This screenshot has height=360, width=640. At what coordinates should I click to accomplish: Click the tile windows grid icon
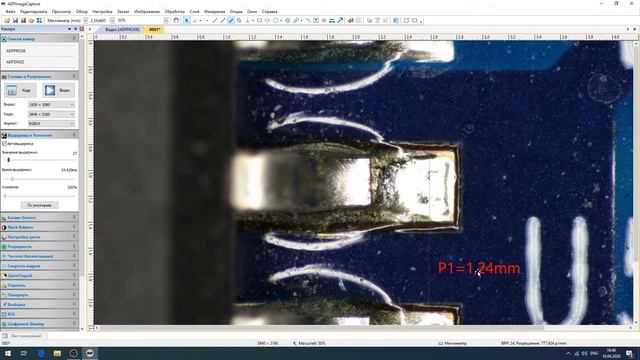[x=39, y=20]
